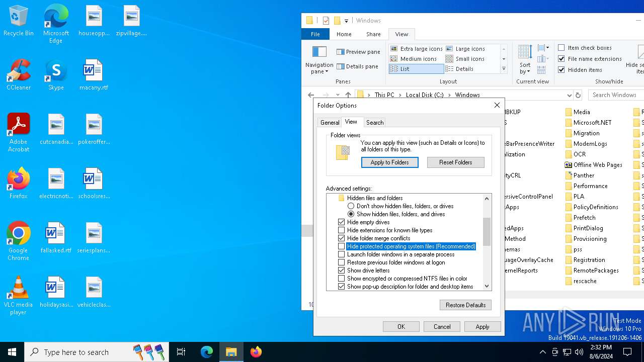Click the Advanced settings scrollbar thumb
Screen dimensions: 644x362
[x=487, y=232]
